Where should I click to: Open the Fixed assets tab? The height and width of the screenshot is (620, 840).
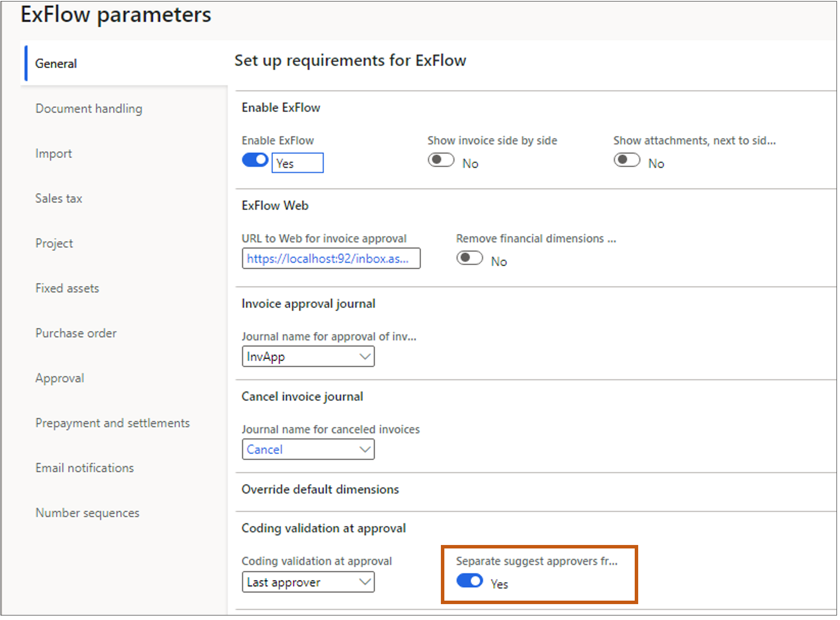[67, 288]
